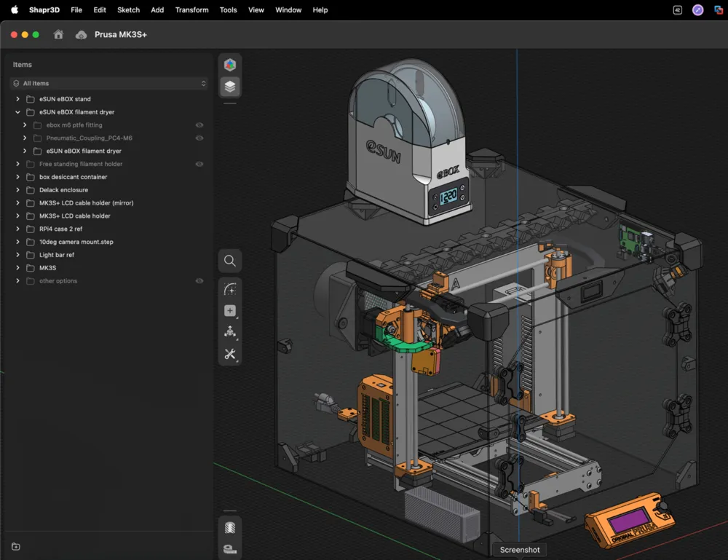The width and height of the screenshot is (728, 560).
Task: Click the tape measure icon
Action: (x=230, y=549)
